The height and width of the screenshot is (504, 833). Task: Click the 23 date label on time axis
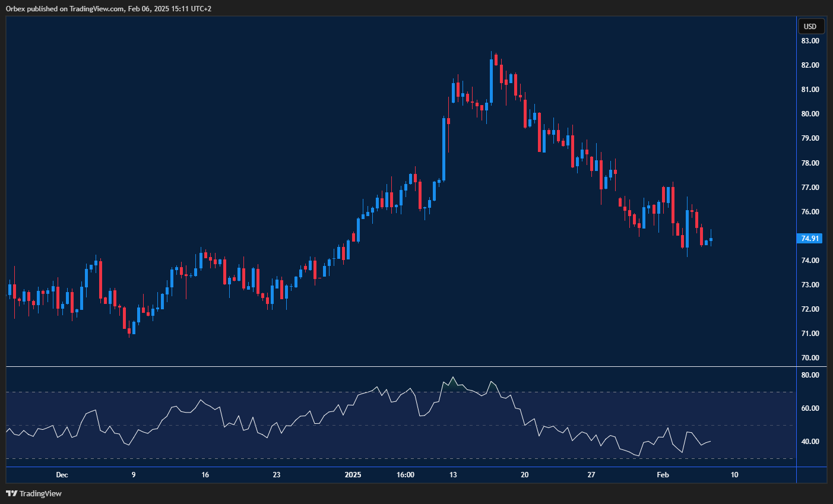point(277,475)
